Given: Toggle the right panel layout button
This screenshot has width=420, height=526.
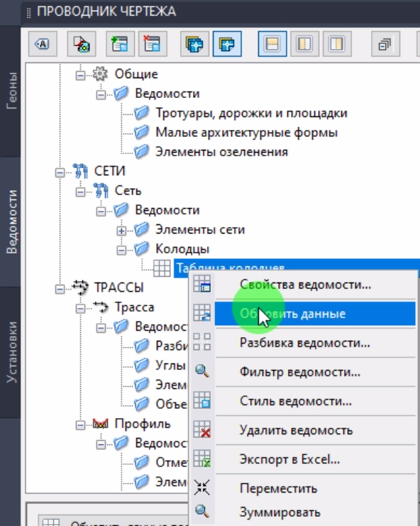Looking at the screenshot, I should pyautogui.click(x=337, y=44).
